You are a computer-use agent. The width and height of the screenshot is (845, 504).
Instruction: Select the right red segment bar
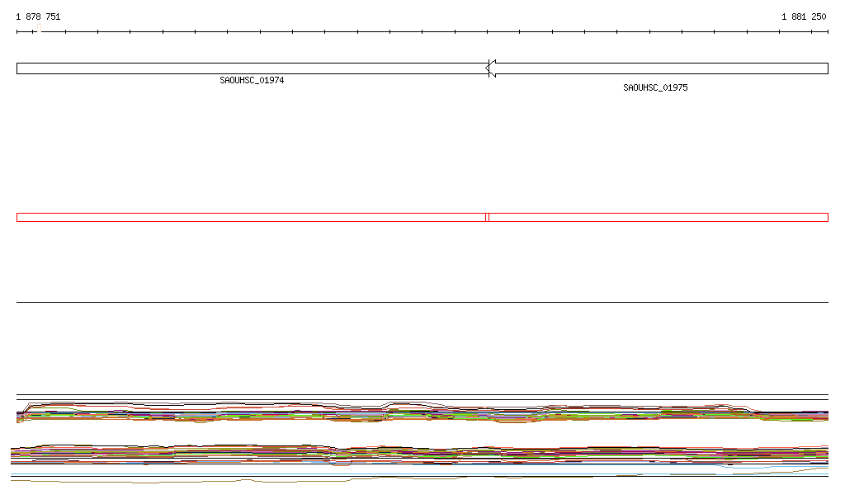pos(658,218)
